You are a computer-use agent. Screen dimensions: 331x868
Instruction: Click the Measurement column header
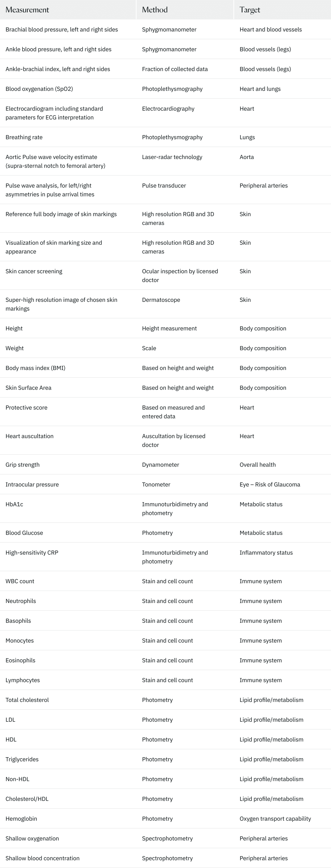click(27, 10)
